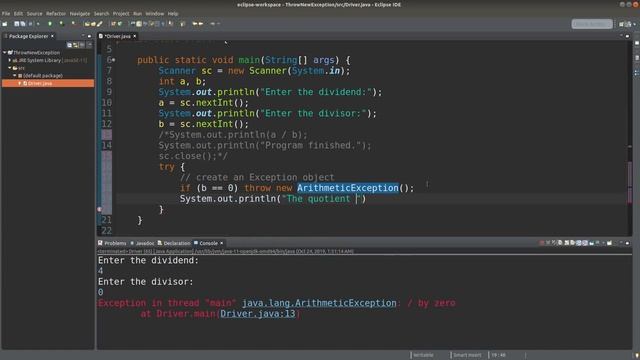The width and height of the screenshot is (640, 360).
Task: Open the Edit menu
Action: [18, 13]
